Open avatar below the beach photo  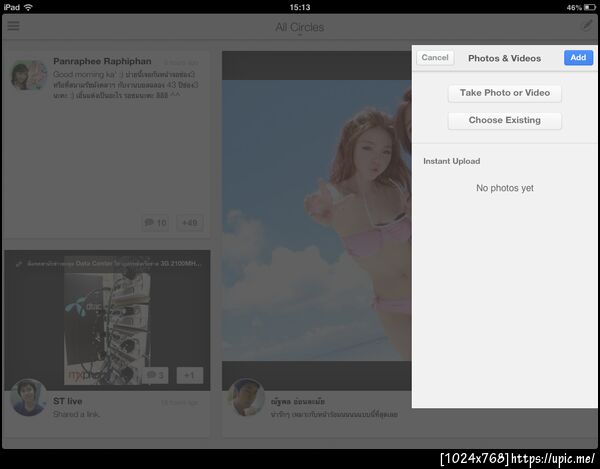246,397
